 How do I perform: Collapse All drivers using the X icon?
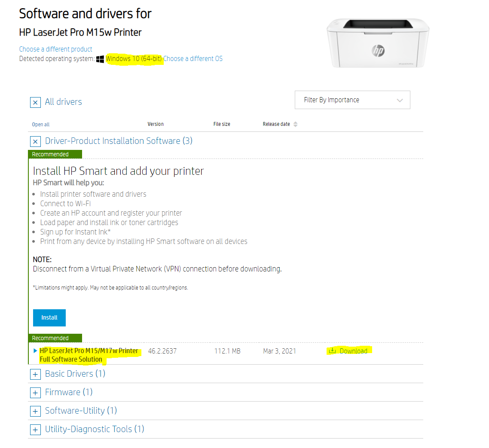click(35, 102)
